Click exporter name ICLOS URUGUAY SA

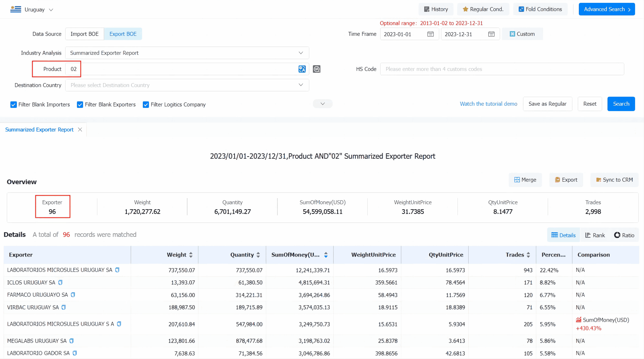point(31,282)
